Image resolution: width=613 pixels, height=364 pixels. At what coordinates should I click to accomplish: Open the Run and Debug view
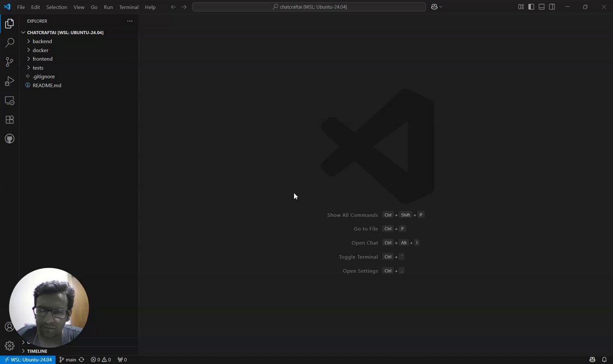(10, 81)
